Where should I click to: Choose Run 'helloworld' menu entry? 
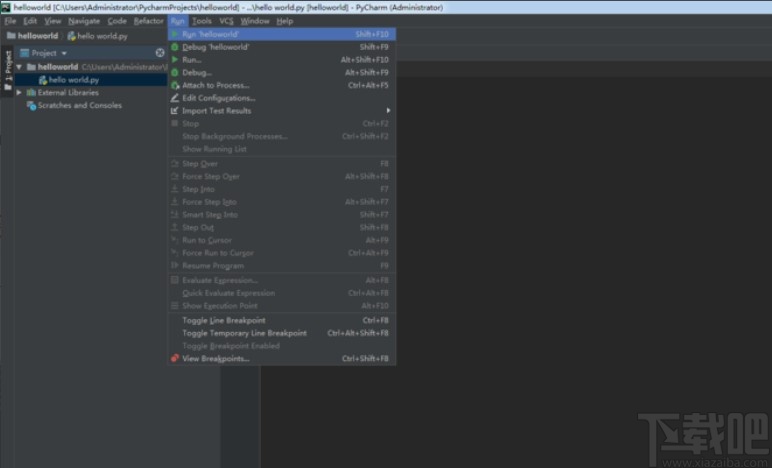[282, 34]
